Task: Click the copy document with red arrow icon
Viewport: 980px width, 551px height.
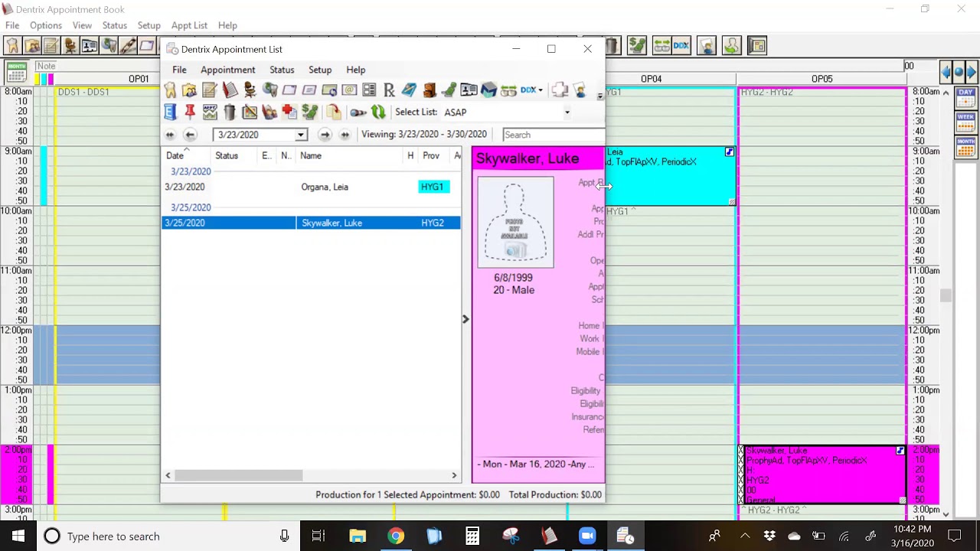Action: 333,112
